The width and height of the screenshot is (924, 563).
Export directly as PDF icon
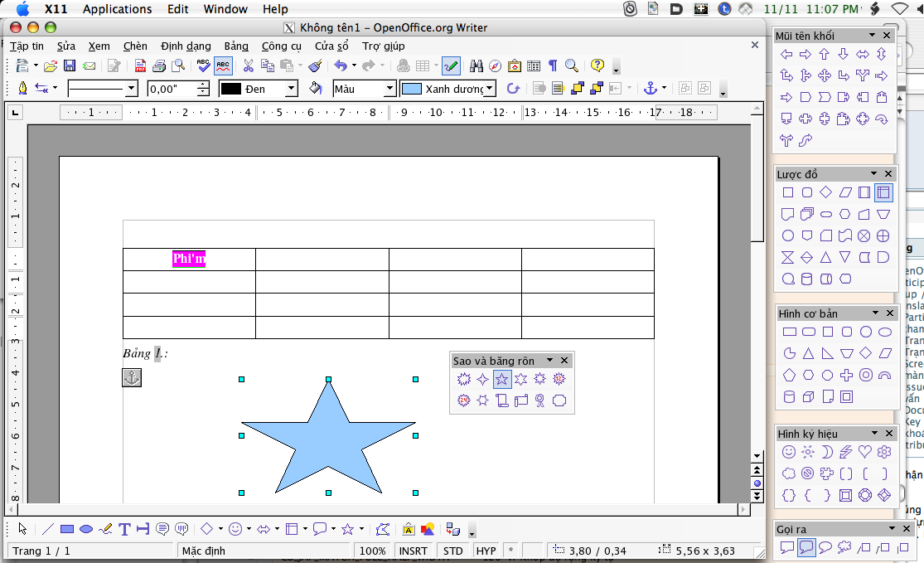(140, 66)
